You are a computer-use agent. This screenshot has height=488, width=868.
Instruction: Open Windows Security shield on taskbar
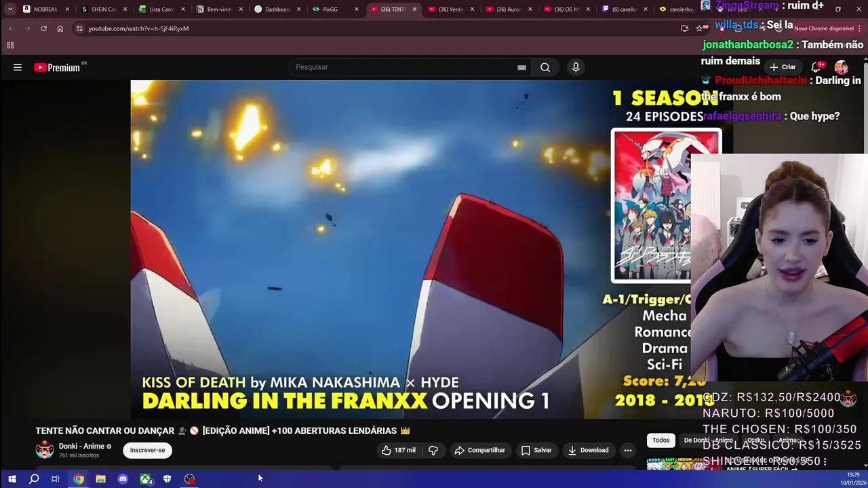[x=167, y=479]
